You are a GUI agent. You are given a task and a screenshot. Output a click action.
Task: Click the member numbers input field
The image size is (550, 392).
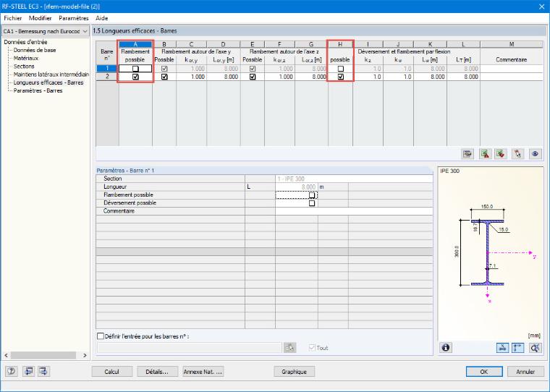tap(190, 347)
